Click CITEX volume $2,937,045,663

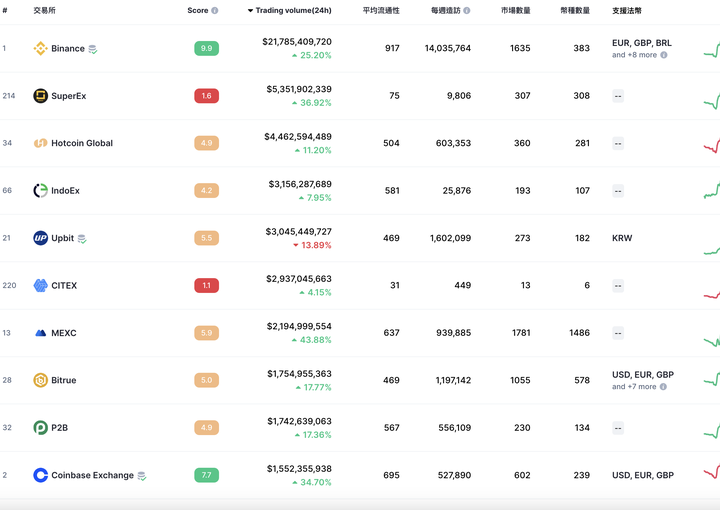299,279
